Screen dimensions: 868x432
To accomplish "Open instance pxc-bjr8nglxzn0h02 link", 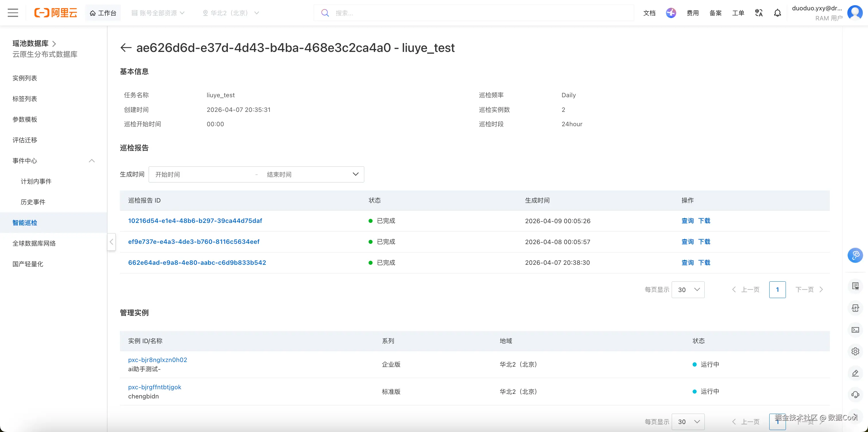I will [x=157, y=360].
